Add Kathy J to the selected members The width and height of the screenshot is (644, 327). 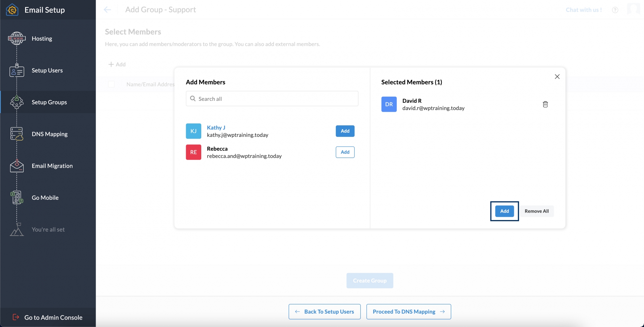click(x=345, y=131)
